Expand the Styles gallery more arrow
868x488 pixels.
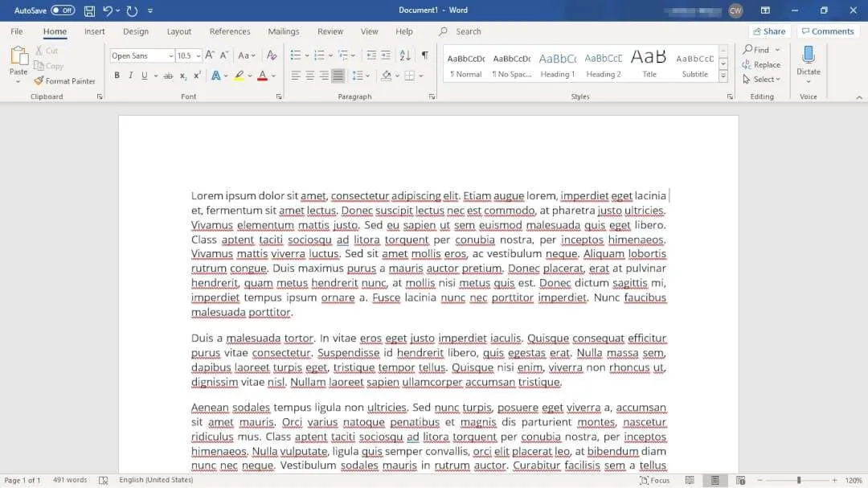pyautogui.click(x=723, y=76)
